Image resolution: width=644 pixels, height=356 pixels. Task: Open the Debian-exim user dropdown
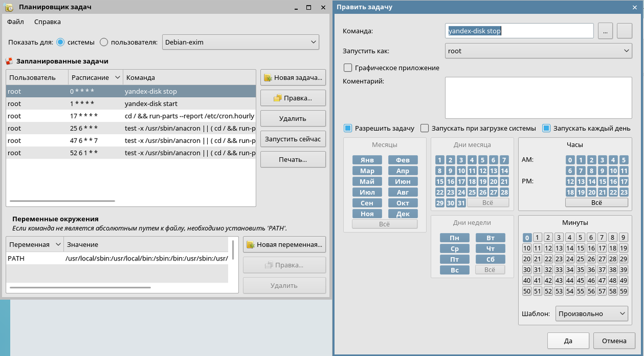tap(241, 42)
